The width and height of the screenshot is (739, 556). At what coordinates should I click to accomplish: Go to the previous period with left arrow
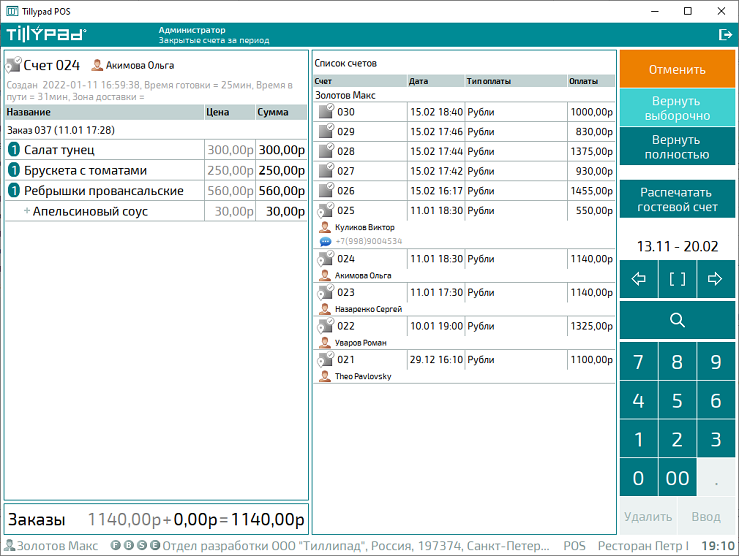(639, 279)
